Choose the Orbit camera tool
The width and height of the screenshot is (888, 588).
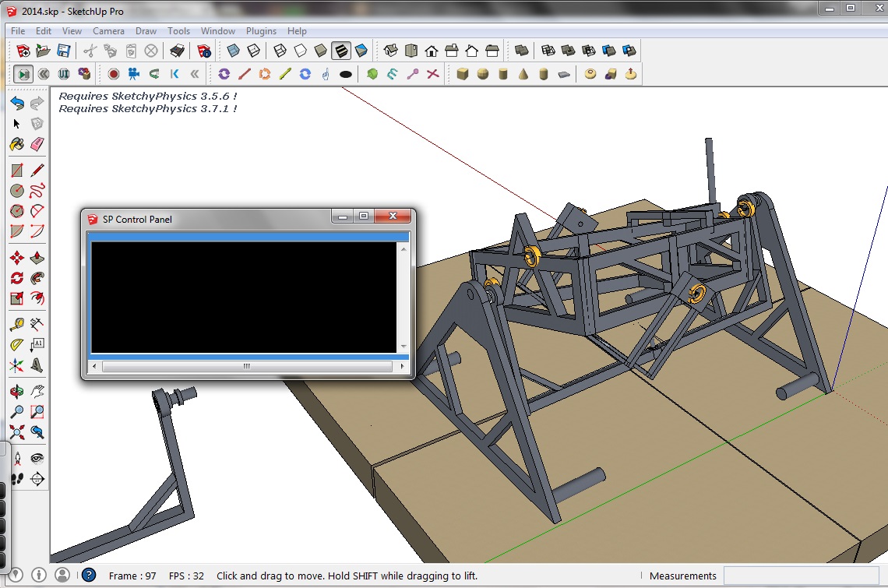[x=16, y=391]
